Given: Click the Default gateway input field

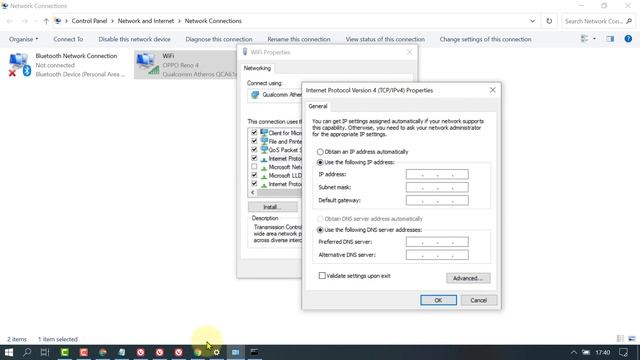Looking at the screenshot, I should tap(437, 200).
